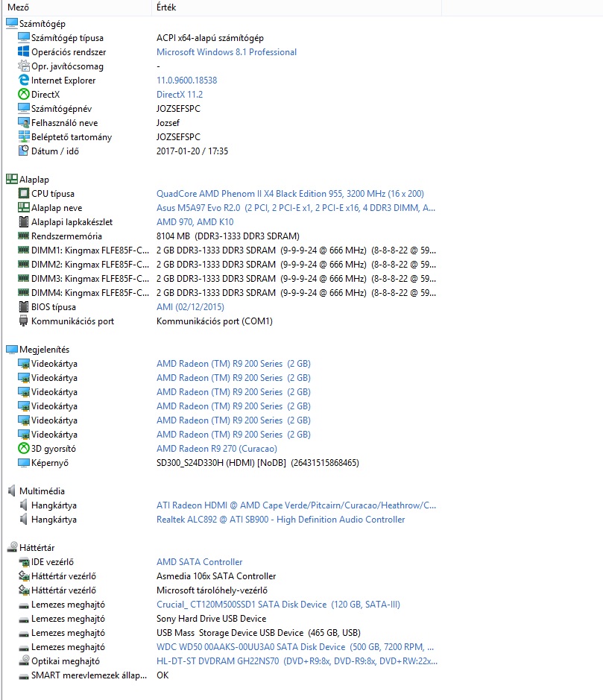Open the HL-DT-ST DVDRAM GH22NS70 link
This screenshot has width=603, height=700.
click(297, 660)
